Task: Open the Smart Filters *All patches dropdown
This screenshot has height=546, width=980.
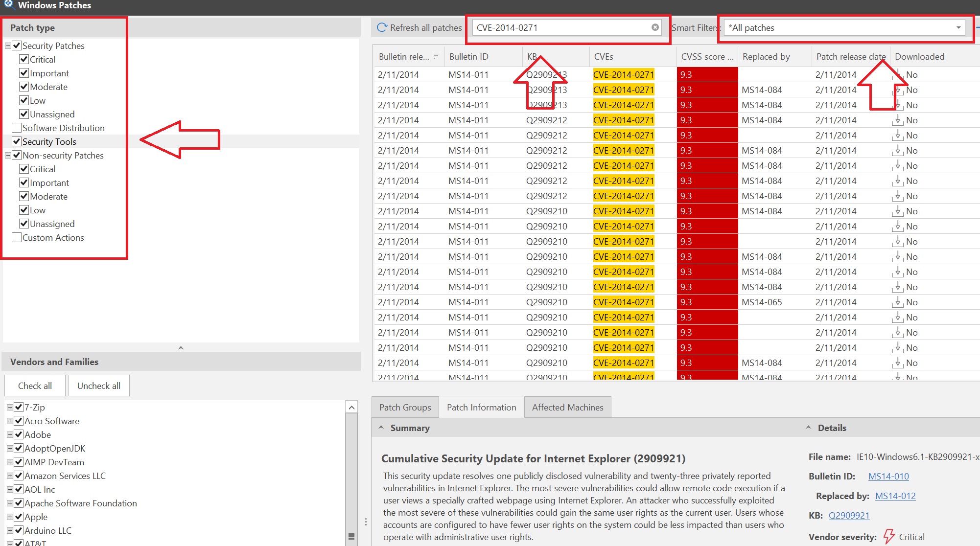Action: point(958,27)
